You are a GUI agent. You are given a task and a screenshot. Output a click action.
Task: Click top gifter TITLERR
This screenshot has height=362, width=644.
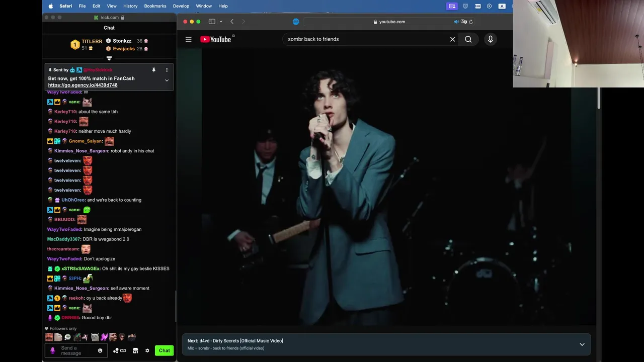(x=92, y=42)
